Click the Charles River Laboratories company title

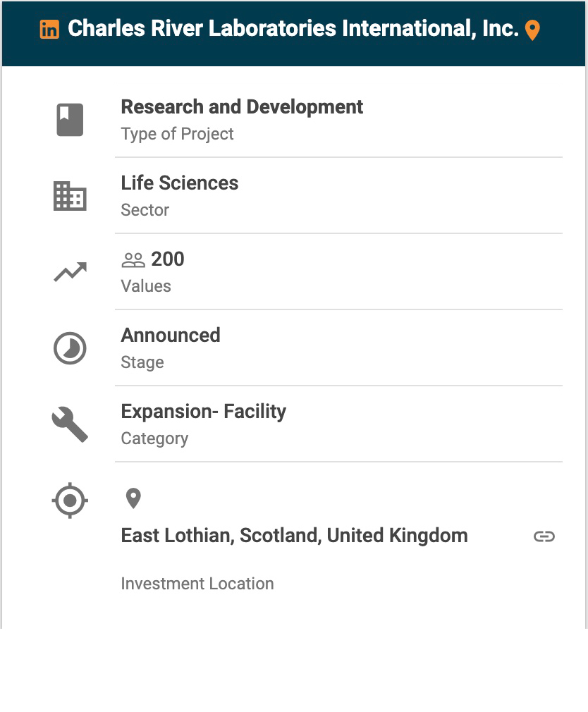[293, 29]
